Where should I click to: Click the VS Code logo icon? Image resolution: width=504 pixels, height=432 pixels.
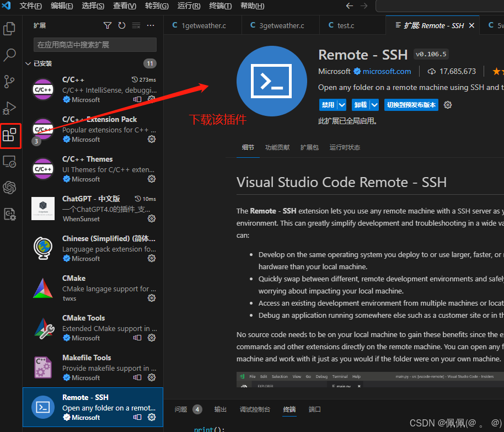click(x=7, y=6)
